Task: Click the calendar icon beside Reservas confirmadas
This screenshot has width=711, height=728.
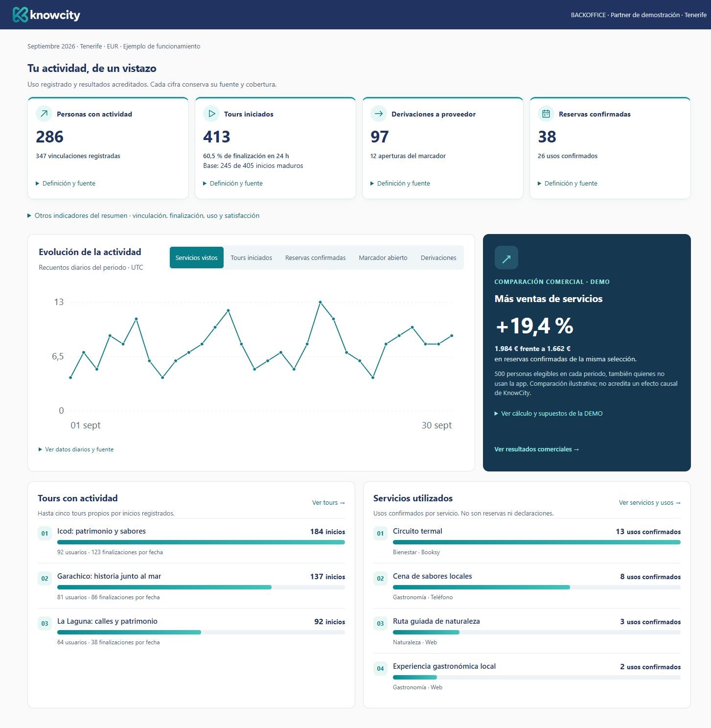Action: pos(546,114)
